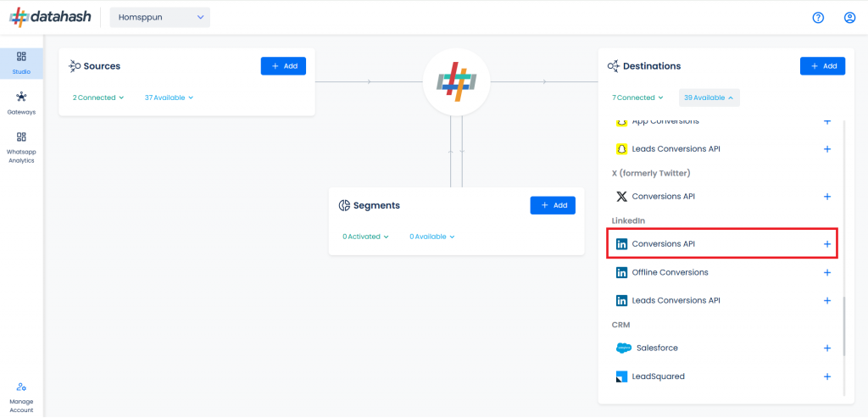Expand the 0 Available segments list
This screenshot has width=868, height=418.
click(431, 237)
